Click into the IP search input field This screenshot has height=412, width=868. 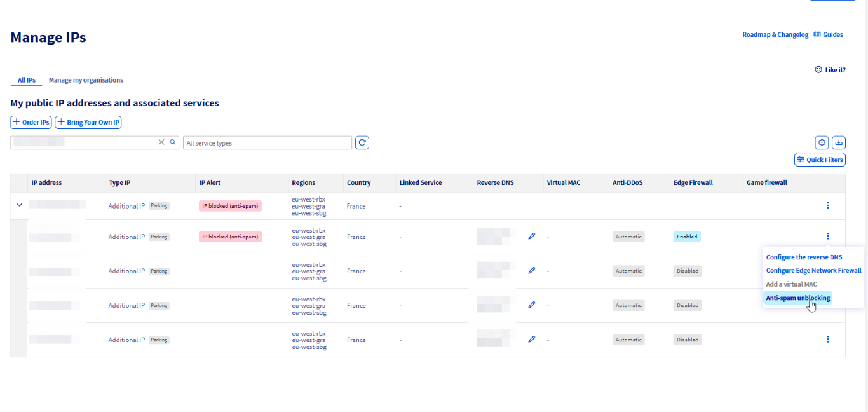(x=83, y=142)
